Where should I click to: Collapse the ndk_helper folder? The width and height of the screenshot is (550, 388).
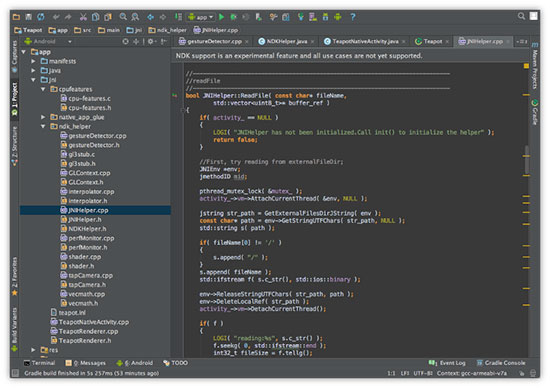43,126
